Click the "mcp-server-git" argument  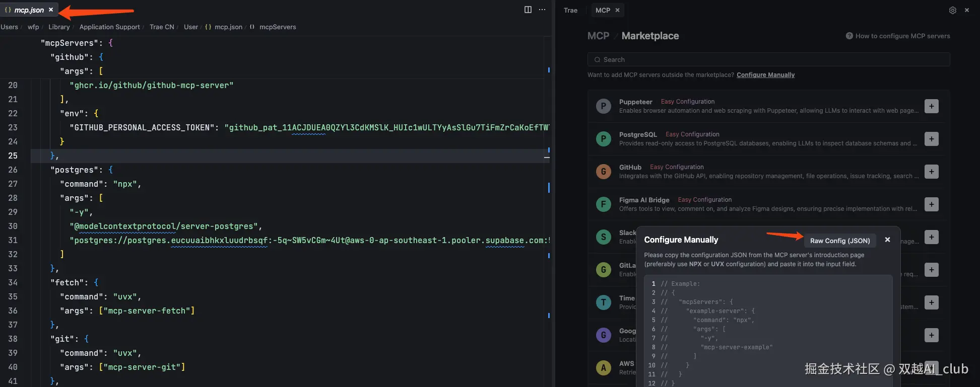[x=142, y=367]
